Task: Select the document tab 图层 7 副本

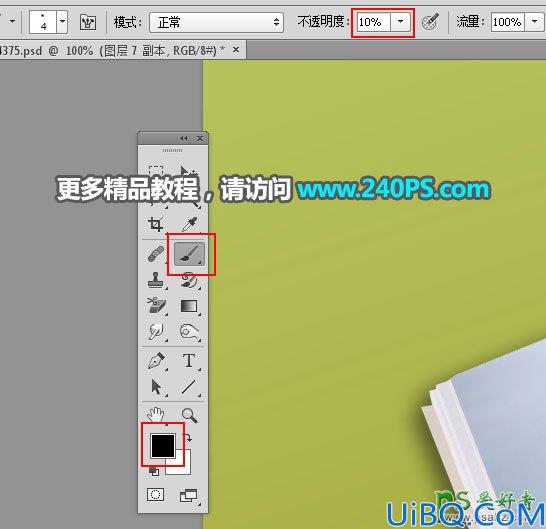Action: point(124,51)
